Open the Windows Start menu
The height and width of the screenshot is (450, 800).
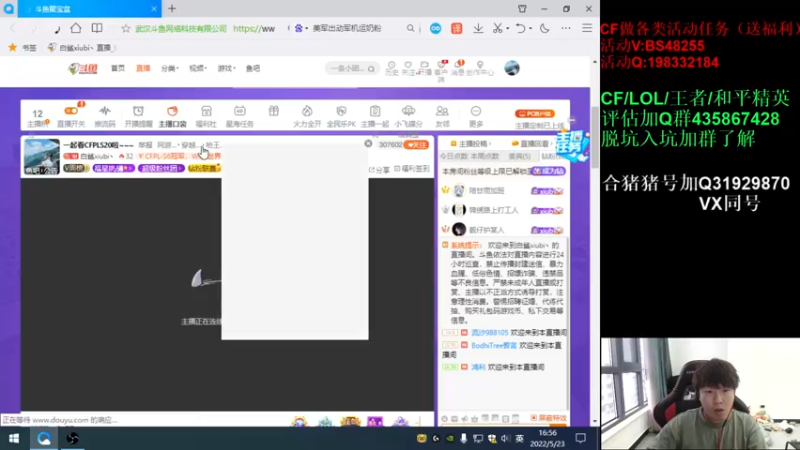tap(14, 438)
